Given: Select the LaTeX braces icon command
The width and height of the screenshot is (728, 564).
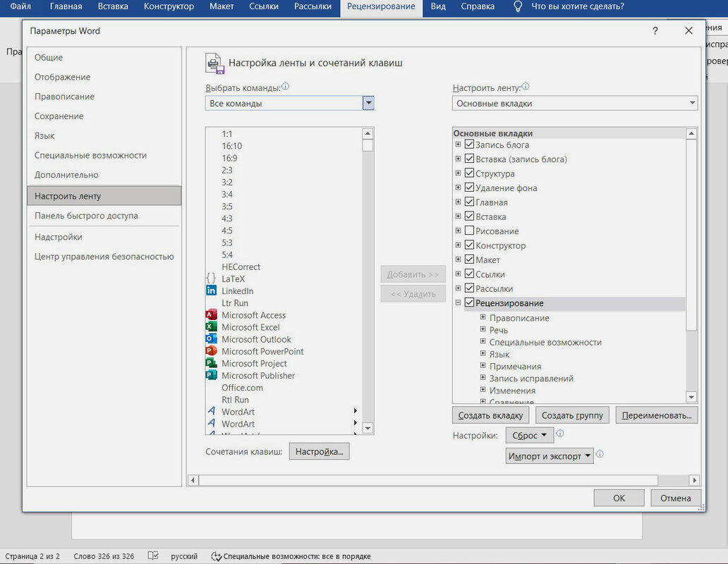Looking at the screenshot, I should [211, 279].
